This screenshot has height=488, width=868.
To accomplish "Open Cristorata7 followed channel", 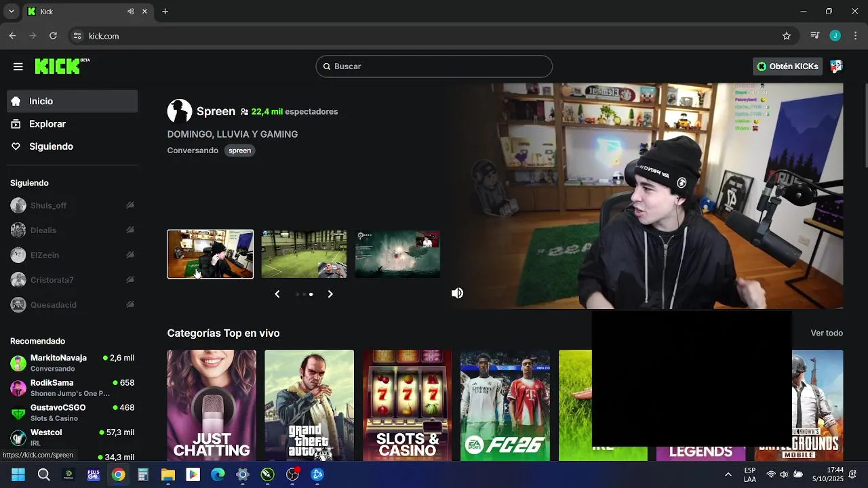I will [73, 280].
